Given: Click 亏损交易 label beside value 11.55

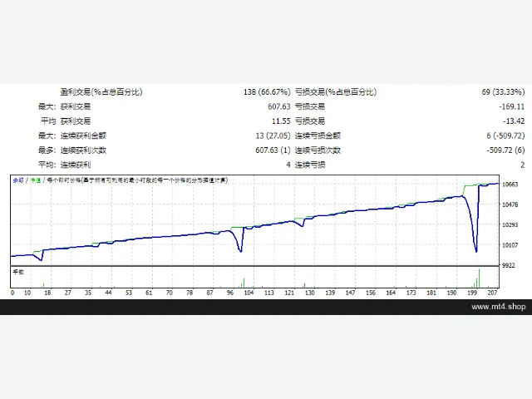Looking at the screenshot, I should click(310, 121).
